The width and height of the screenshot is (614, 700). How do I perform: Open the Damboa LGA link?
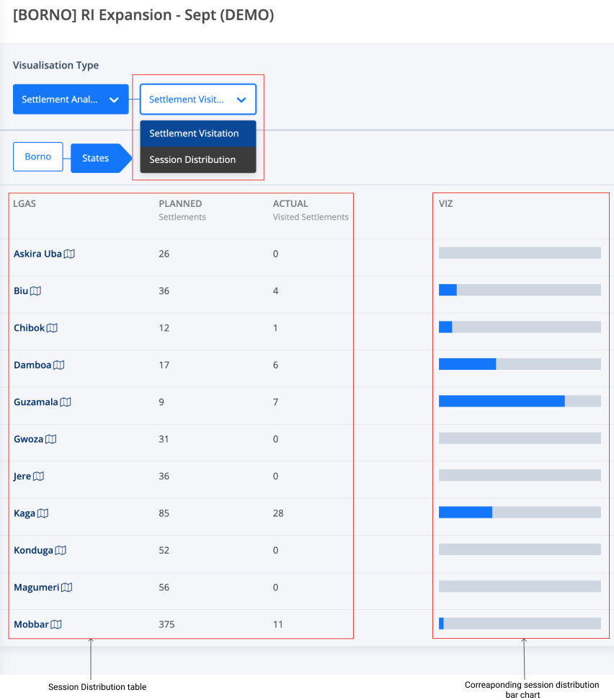point(32,365)
